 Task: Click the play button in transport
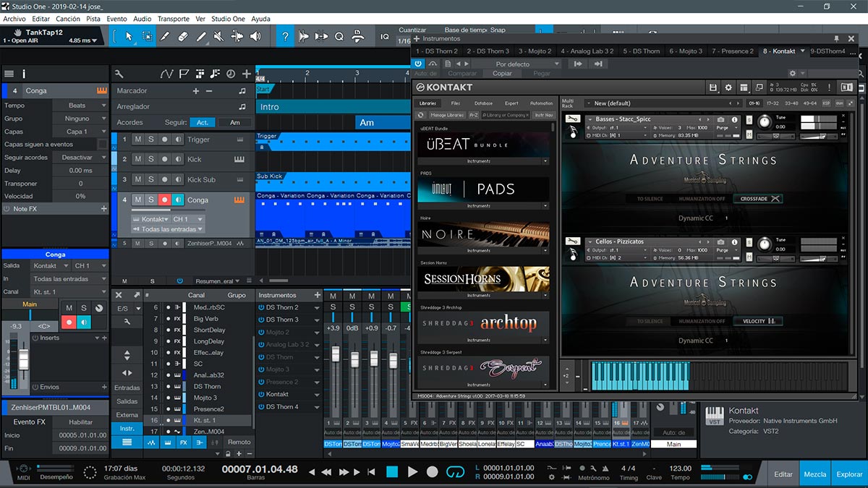pos(412,471)
